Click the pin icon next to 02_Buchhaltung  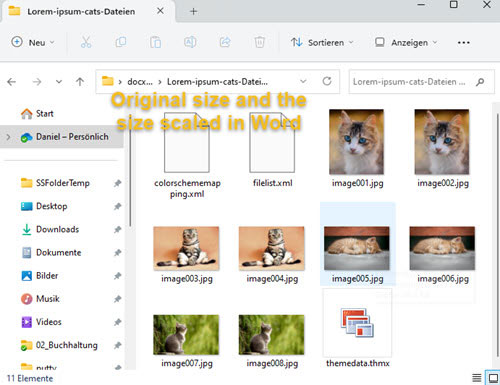click(117, 345)
